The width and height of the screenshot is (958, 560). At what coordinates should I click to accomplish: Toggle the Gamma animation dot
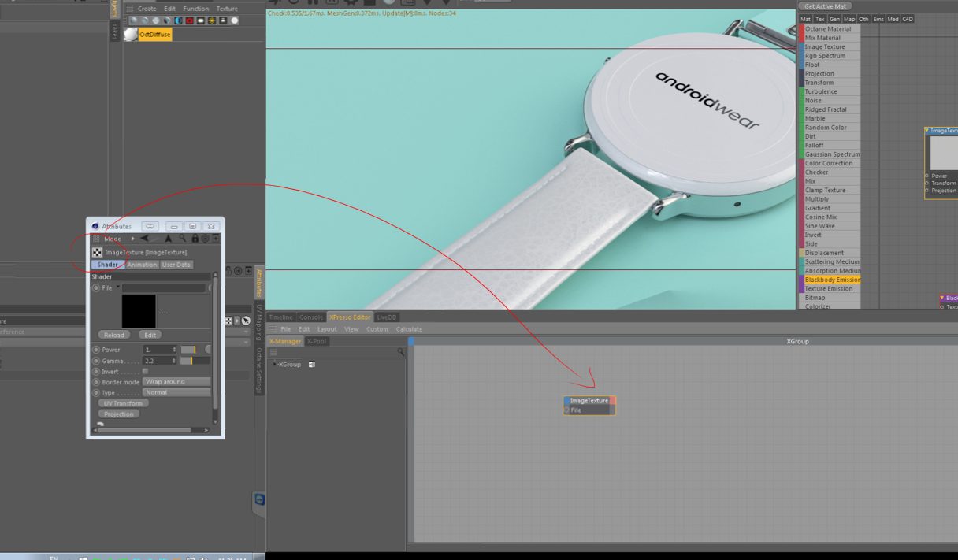[x=96, y=361]
